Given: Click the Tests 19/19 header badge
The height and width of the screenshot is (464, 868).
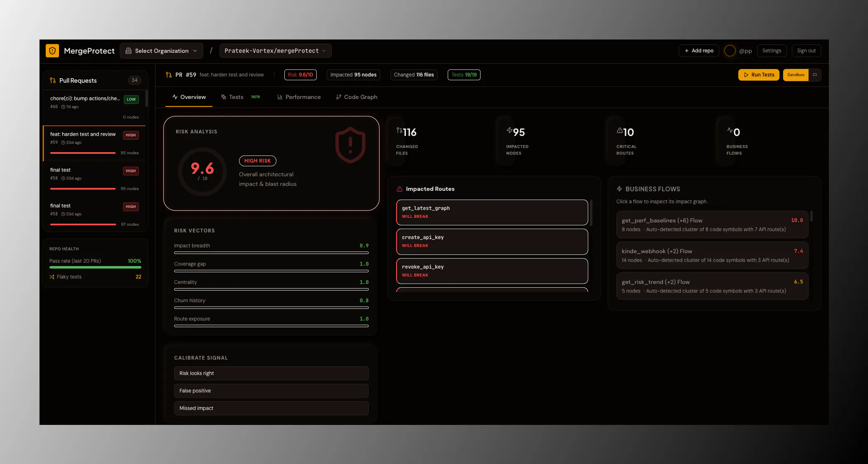Looking at the screenshot, I should click(x=464, y=75).
